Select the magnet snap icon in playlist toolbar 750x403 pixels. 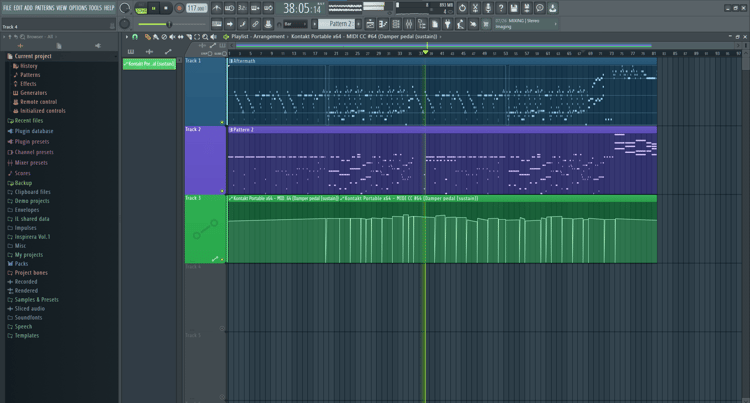click(135, 37)
